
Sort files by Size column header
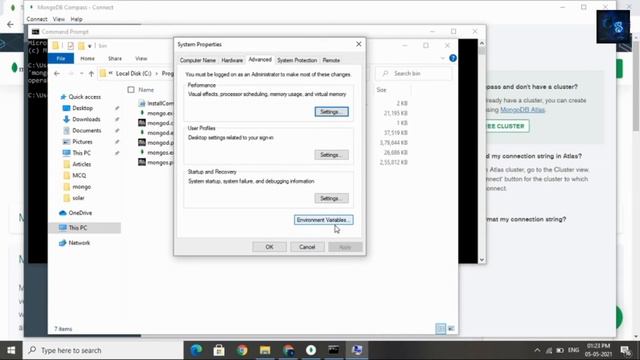381,90
